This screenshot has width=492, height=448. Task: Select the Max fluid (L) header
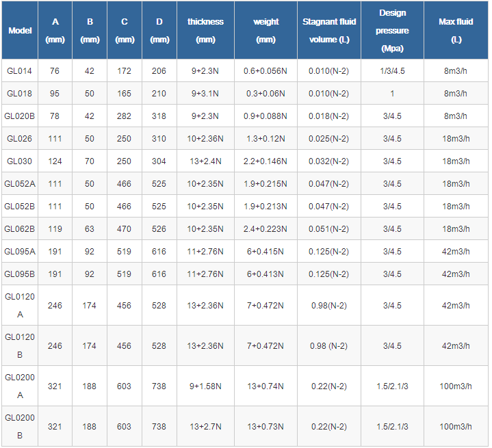click(x=456, y=30)
